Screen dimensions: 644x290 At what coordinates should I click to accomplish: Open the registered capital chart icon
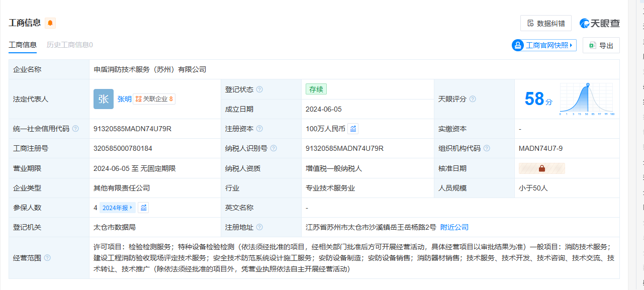[353, 129]
